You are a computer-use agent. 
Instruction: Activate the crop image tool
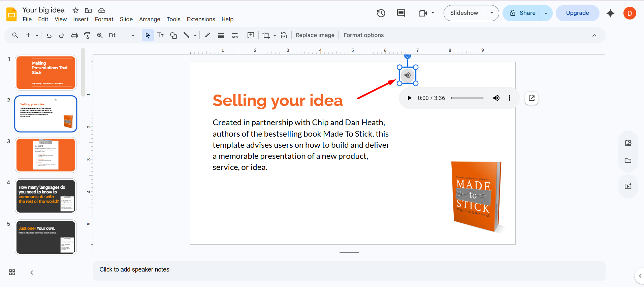click(266, 35)
